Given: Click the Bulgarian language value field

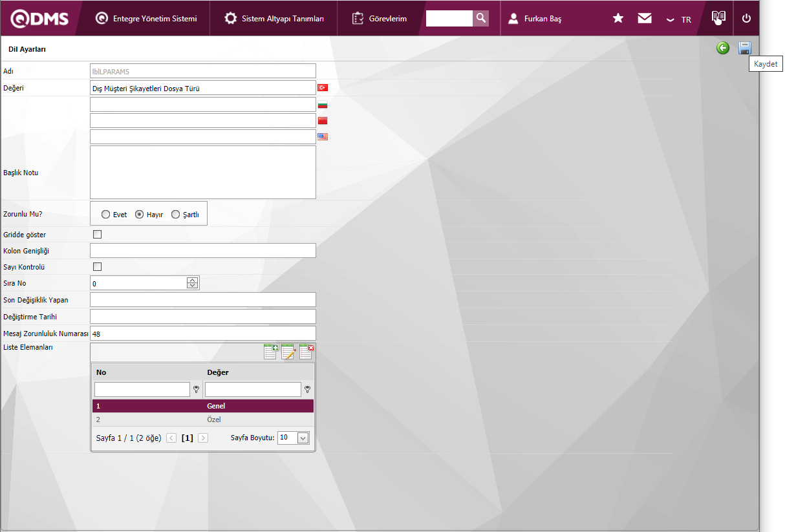Looking at the screenshot, I should point(203,104).
